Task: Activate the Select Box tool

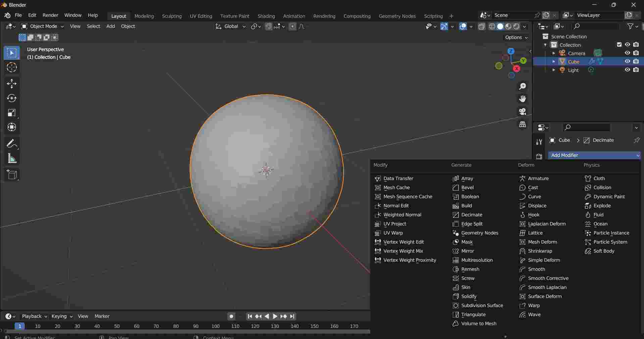Action: click(x=12, y=53)
